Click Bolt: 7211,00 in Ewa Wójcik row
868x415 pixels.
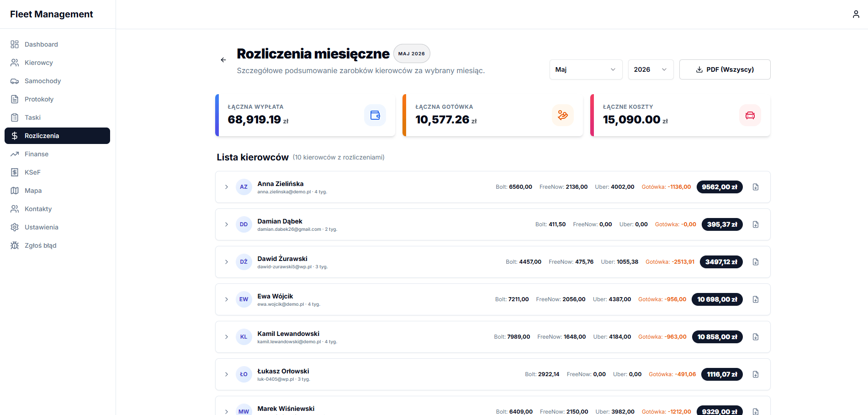coord(512,299)
